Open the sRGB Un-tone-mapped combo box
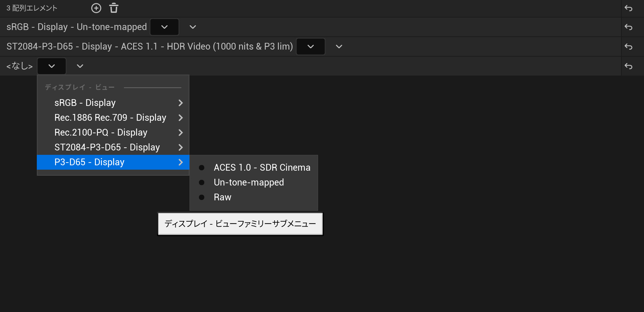Image resolution: width=644 pixels, height=312 pixels. pyautogui.click(x=164, y=27)
